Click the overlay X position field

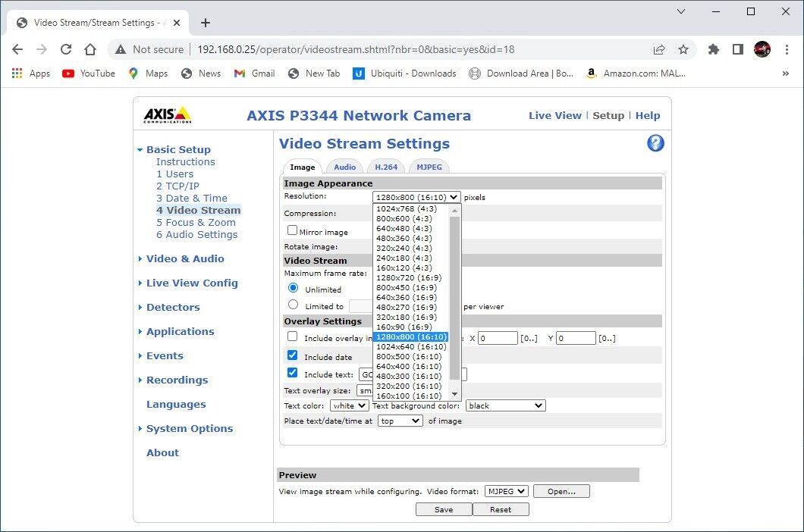point(498,338)
